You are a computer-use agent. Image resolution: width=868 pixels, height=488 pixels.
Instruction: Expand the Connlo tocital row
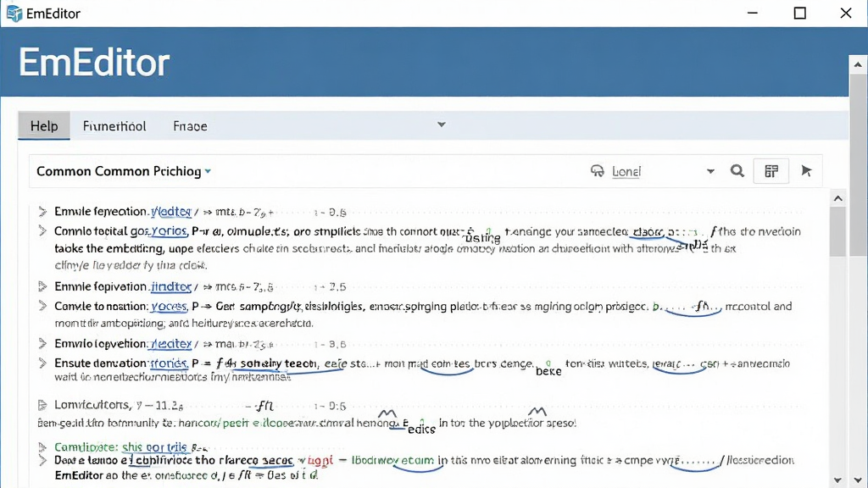point(42,230)
